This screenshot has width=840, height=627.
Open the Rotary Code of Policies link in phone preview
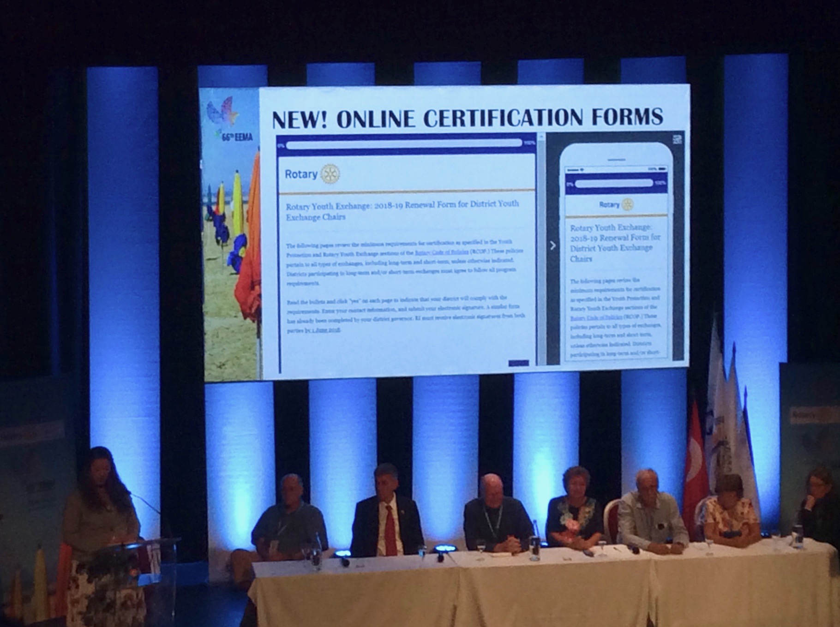(597, 317)
